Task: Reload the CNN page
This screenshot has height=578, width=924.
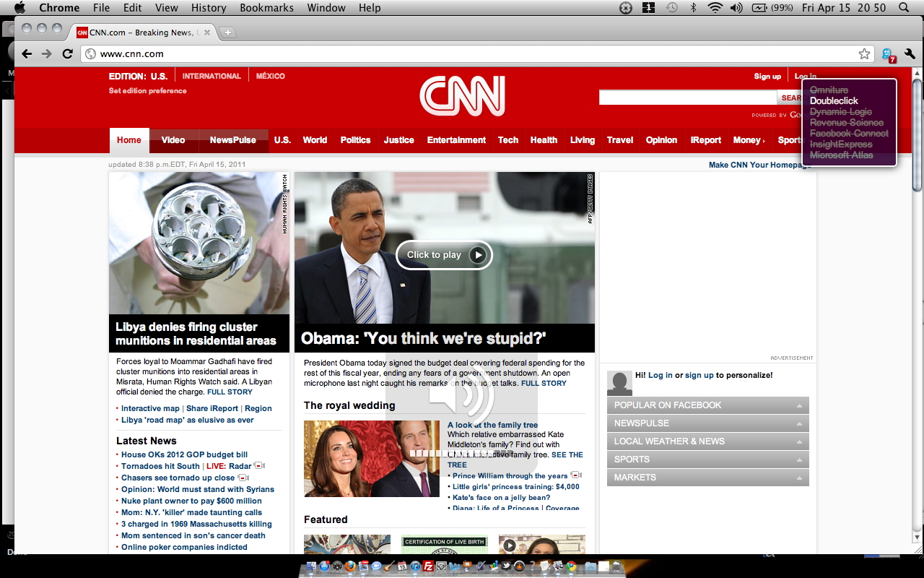Action: coord(67,53)
